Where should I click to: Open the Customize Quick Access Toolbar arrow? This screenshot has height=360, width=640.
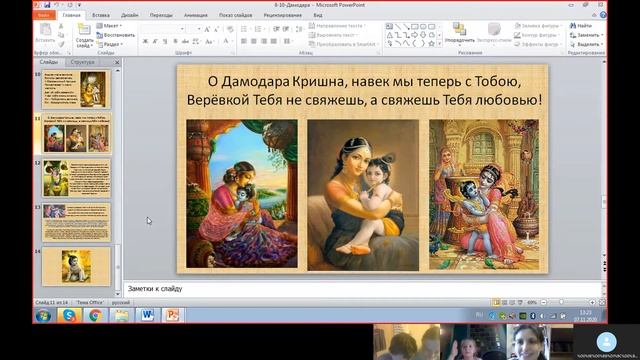(x=80, y=5)
